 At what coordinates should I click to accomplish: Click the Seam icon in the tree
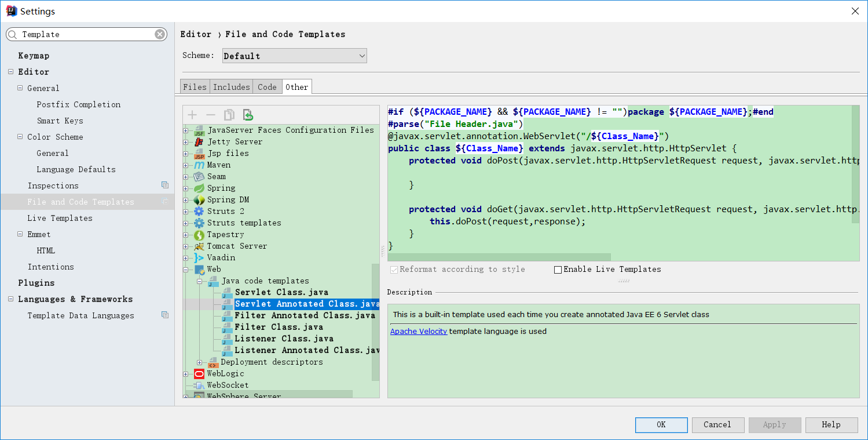pos(199,176)
